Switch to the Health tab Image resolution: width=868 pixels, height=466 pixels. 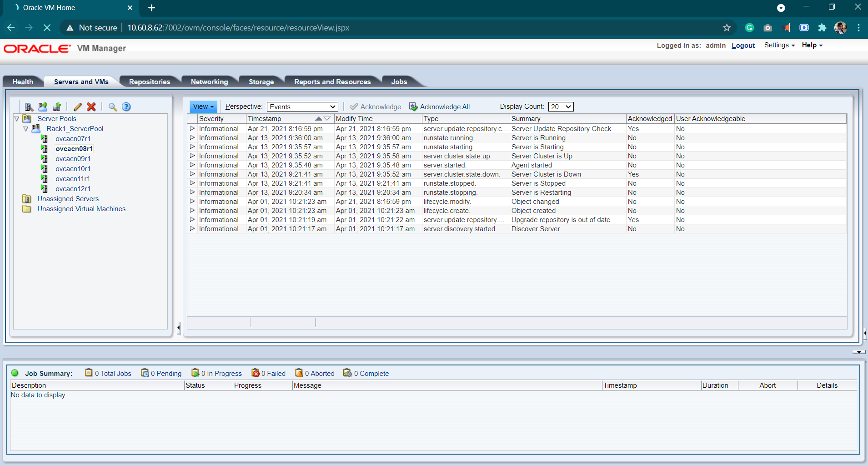[x=23, y=82]
